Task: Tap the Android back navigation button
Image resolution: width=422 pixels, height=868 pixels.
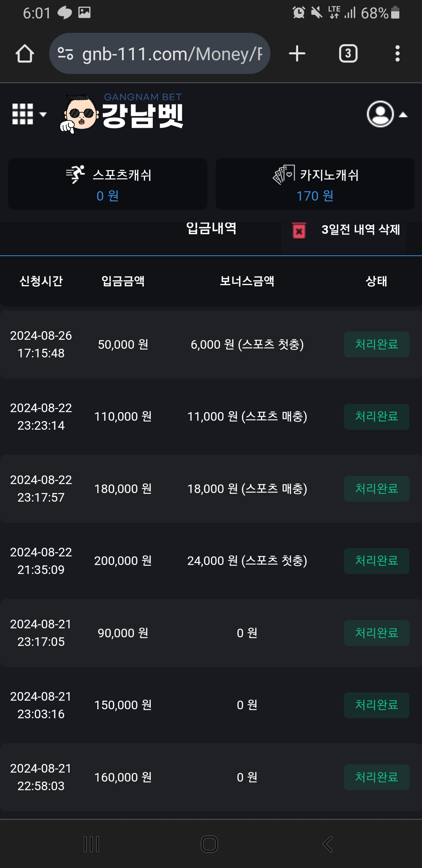Action: coord(327,844)
